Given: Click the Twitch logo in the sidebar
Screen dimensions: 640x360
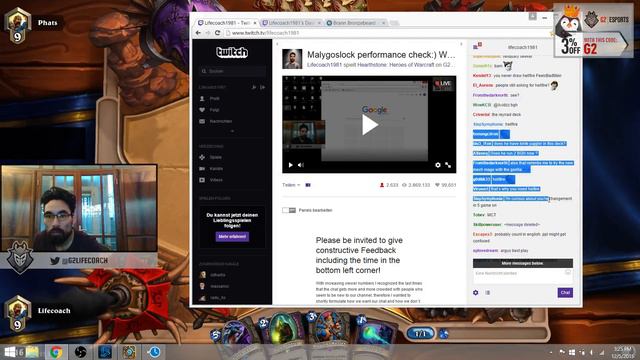Looking at the screenshot, I should pyautogui.click(x=232, y=52).
